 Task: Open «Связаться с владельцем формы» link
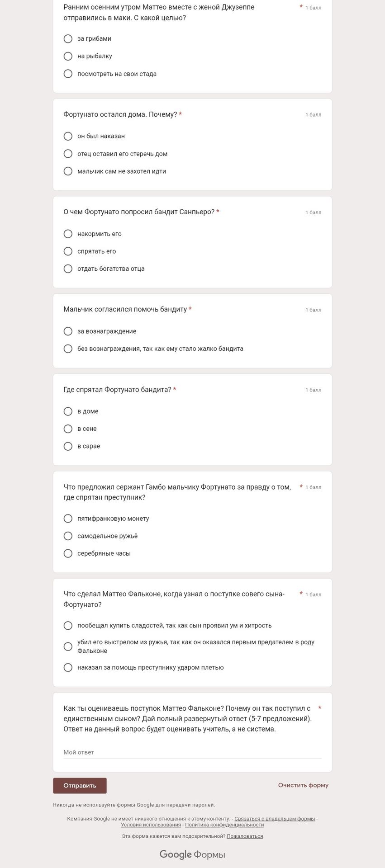[275, 819]
